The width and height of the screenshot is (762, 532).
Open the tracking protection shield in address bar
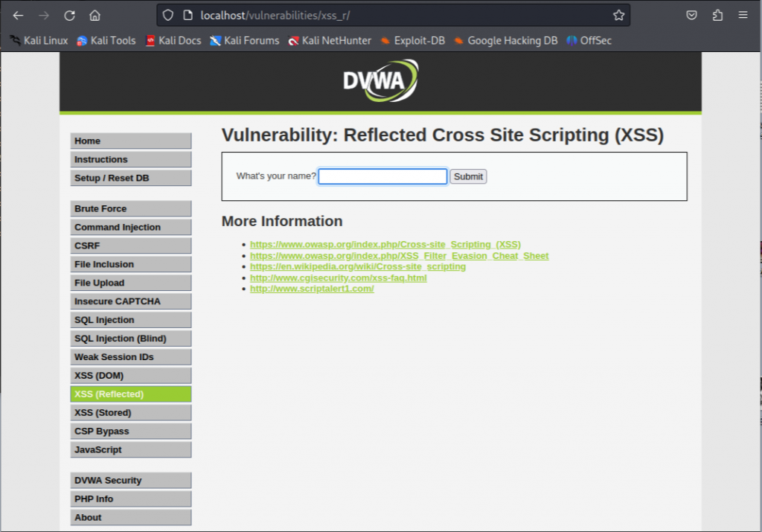(x=169, y=14)
